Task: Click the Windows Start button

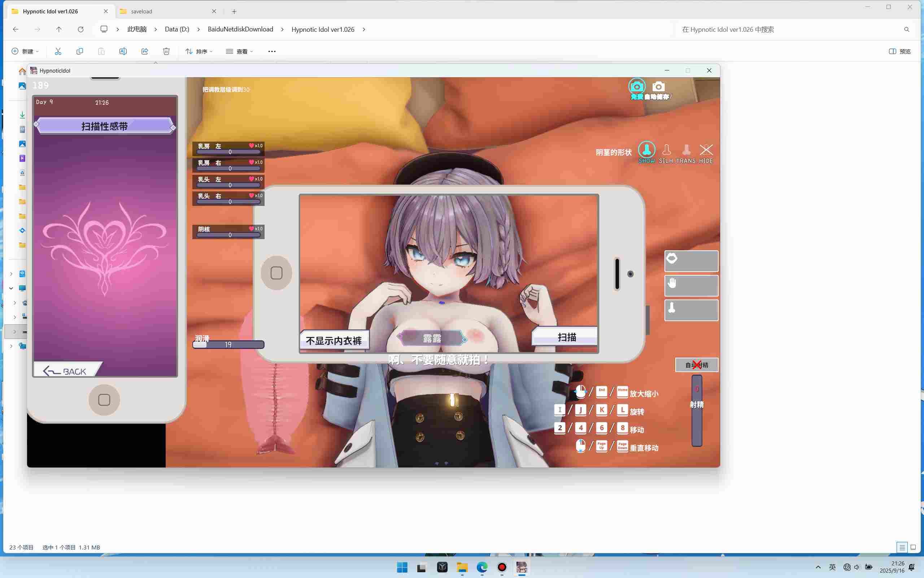Action: pos(402,567)
